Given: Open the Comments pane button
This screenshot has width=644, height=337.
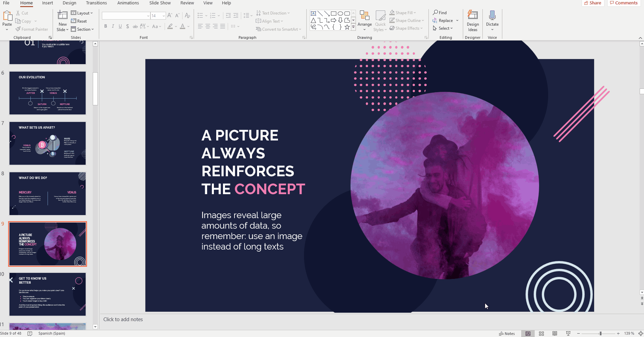Looking at the screenshot, I should pyautogui.click(x=624, y=3).
